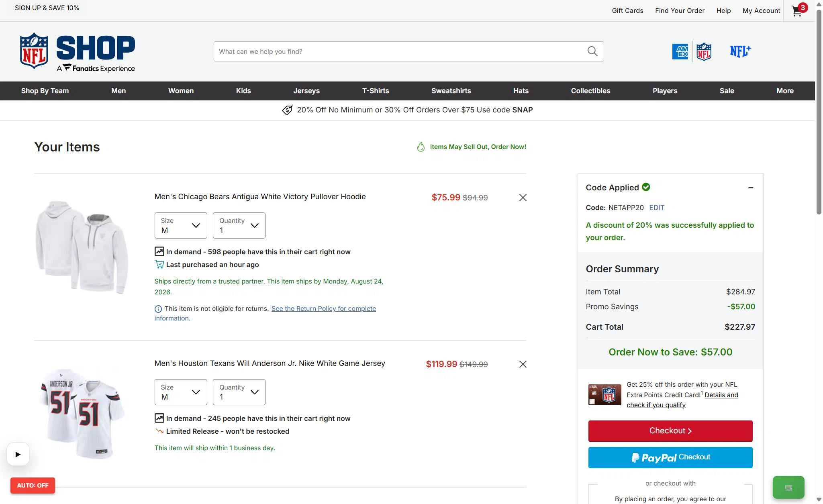Viewport: 823px width, 504px height.
Task: Click the Cart Total amount $227.97
Action: pos(740,327)
